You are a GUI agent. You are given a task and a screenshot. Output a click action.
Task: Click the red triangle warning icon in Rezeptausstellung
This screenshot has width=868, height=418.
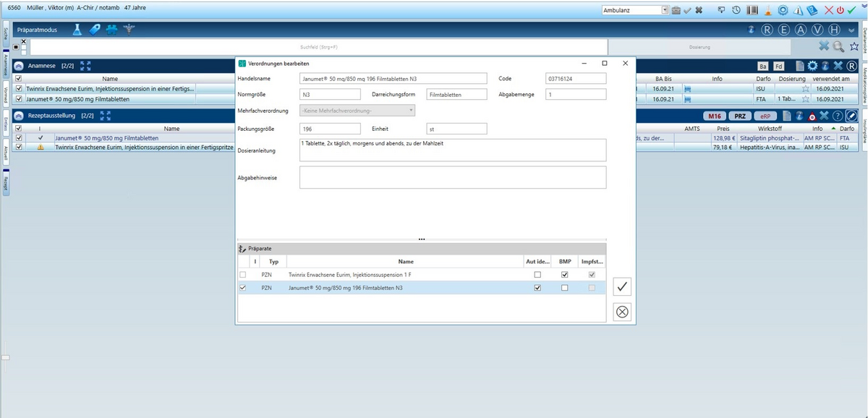pyautogui.click(x=812, y=116)
